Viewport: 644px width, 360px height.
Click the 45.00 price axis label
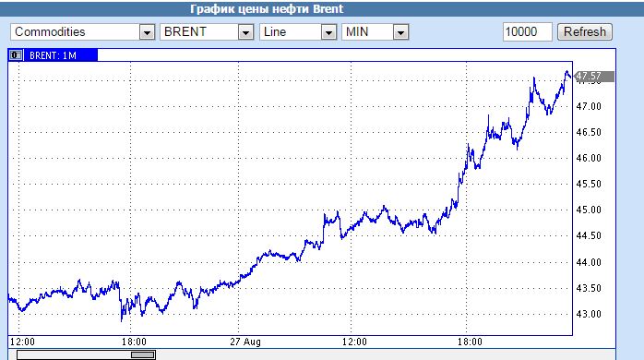click(x=589, y=210)
